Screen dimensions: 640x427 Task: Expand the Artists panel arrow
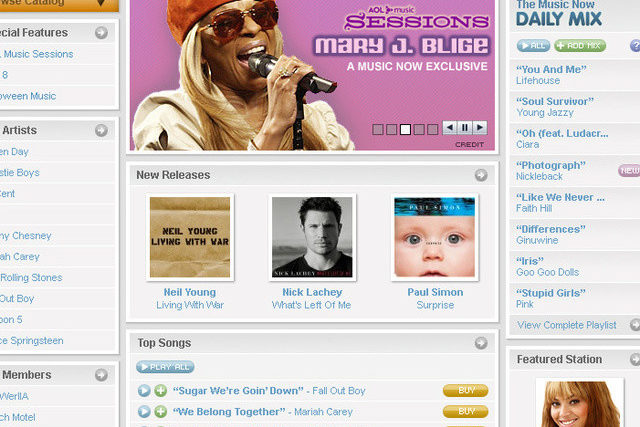point(102,130)
